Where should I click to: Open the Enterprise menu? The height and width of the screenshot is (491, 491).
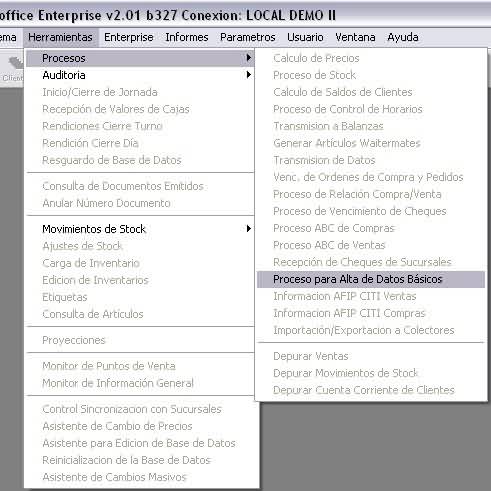pyautogui.click(x=129, y=37)
